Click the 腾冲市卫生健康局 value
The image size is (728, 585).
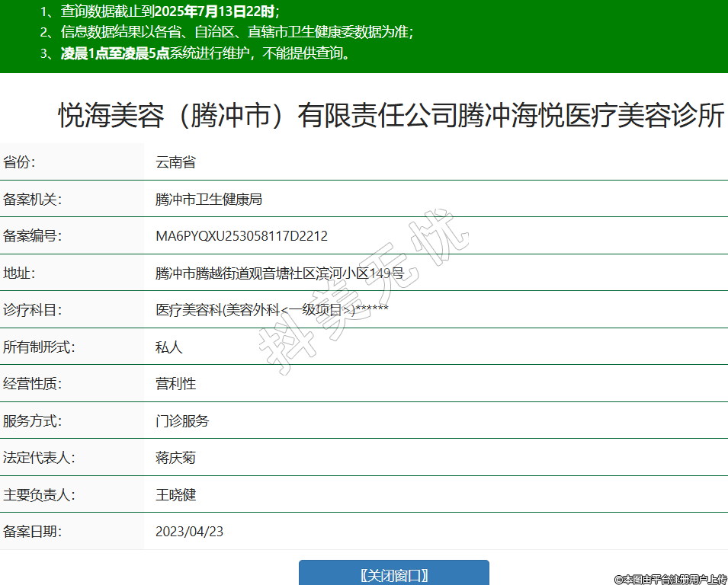pos(209,200)
